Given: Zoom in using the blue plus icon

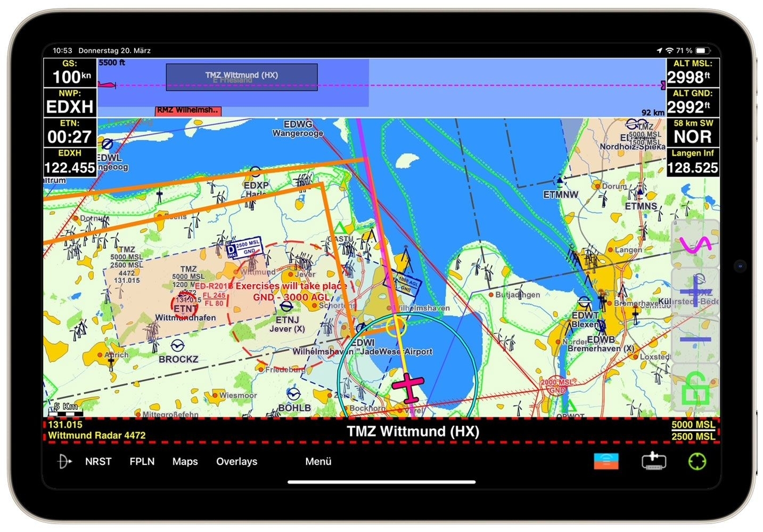Looking at the screenshot, I should click(695, 292).
